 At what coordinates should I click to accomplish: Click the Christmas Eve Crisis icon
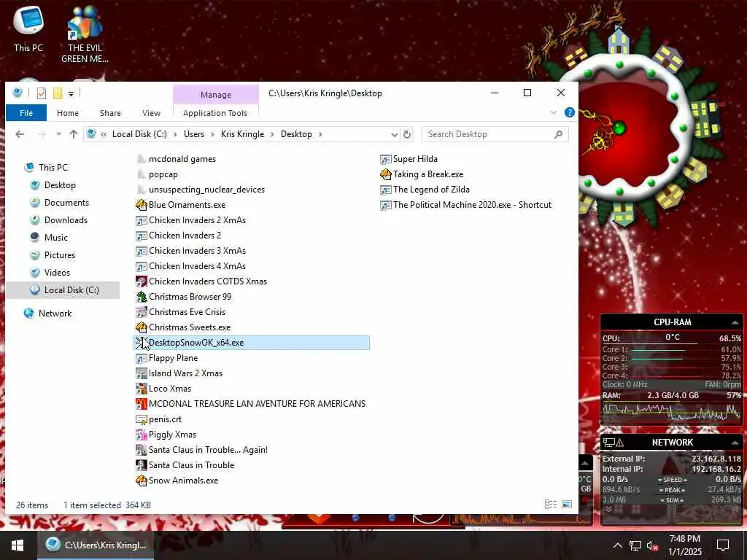click(x=141, y=312)
